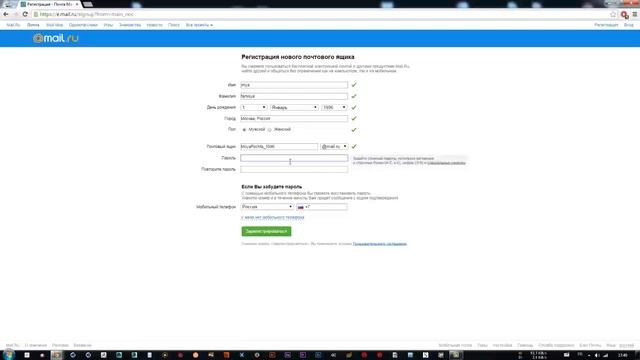This screenshot has height=360, width=640.
Task: Click the Повторите пароль field
Action: [294, 169]
